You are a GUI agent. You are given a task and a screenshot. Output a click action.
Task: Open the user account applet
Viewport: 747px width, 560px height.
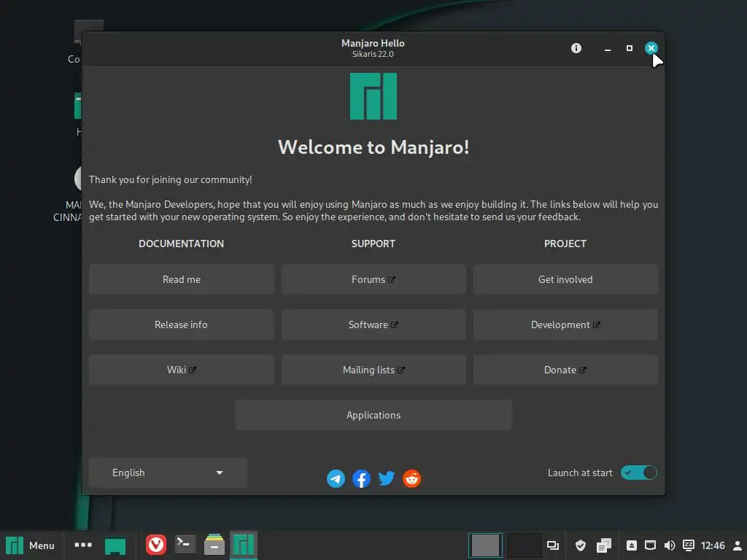point(738,545)
